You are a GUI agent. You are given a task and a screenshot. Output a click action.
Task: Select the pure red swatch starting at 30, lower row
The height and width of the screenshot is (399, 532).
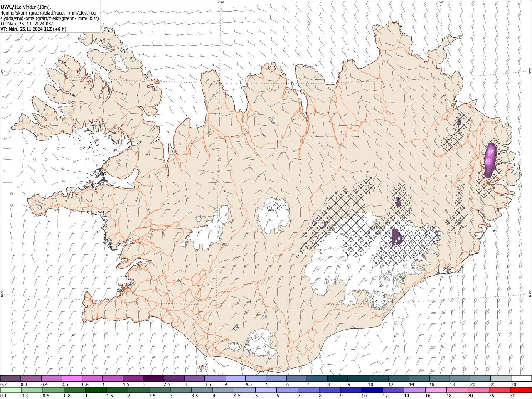click(520, 390)
